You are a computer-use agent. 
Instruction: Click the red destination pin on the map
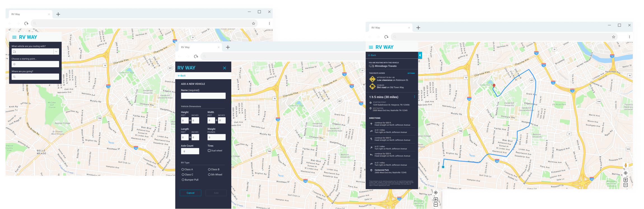pos(494,86)
